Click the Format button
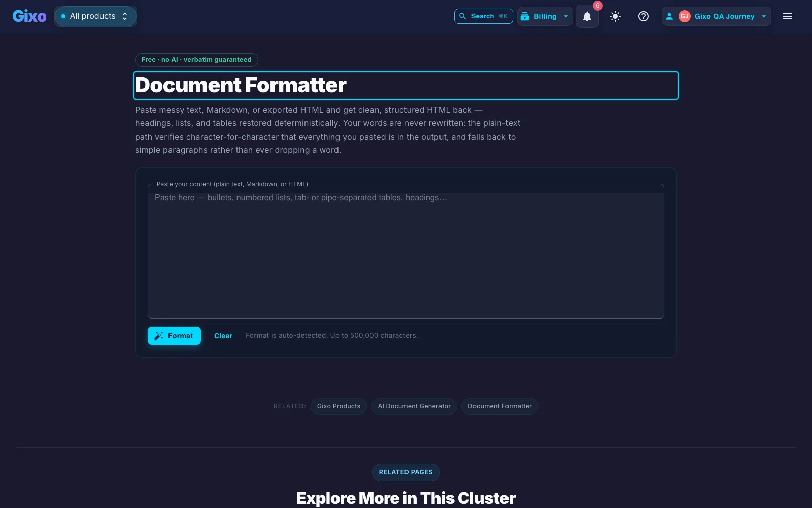812x508 pixels. (174, 336)
